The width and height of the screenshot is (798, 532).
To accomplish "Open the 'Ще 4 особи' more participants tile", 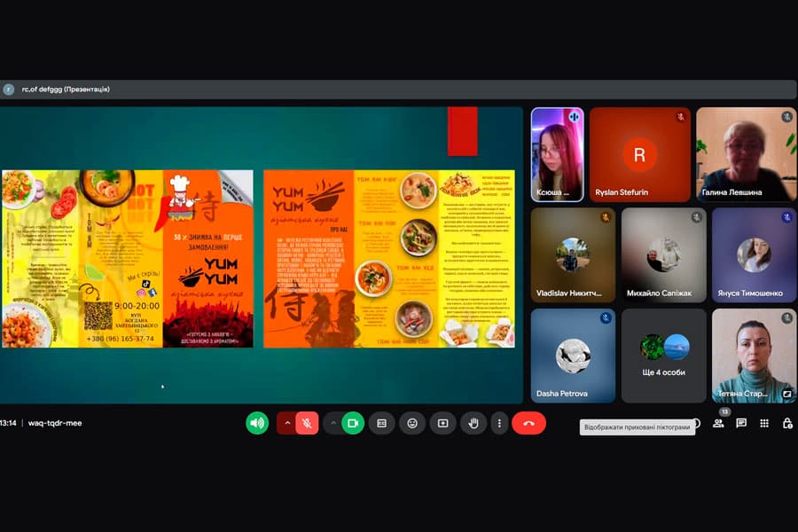I will pyautogui.click(x=663, y=356).
